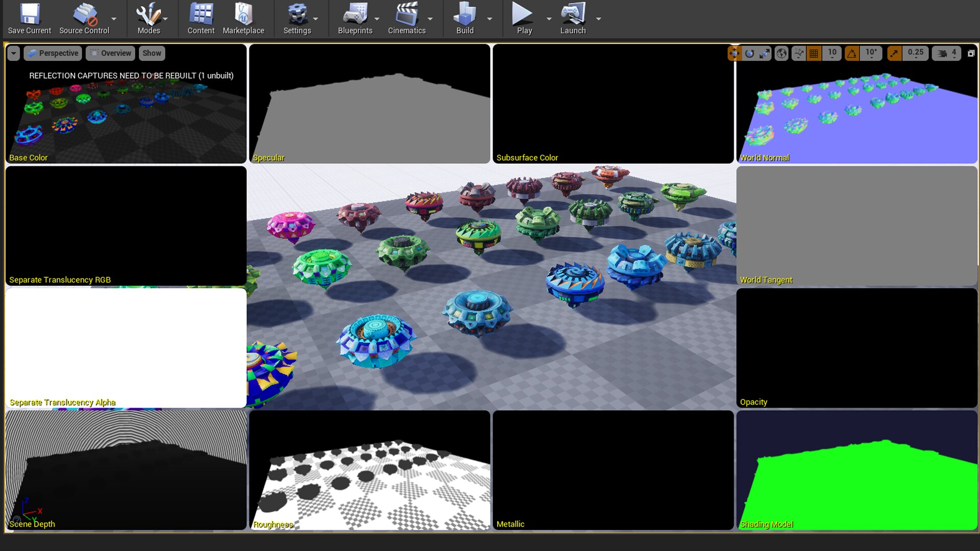Toggle grid snapping on or off

point(814,53)
